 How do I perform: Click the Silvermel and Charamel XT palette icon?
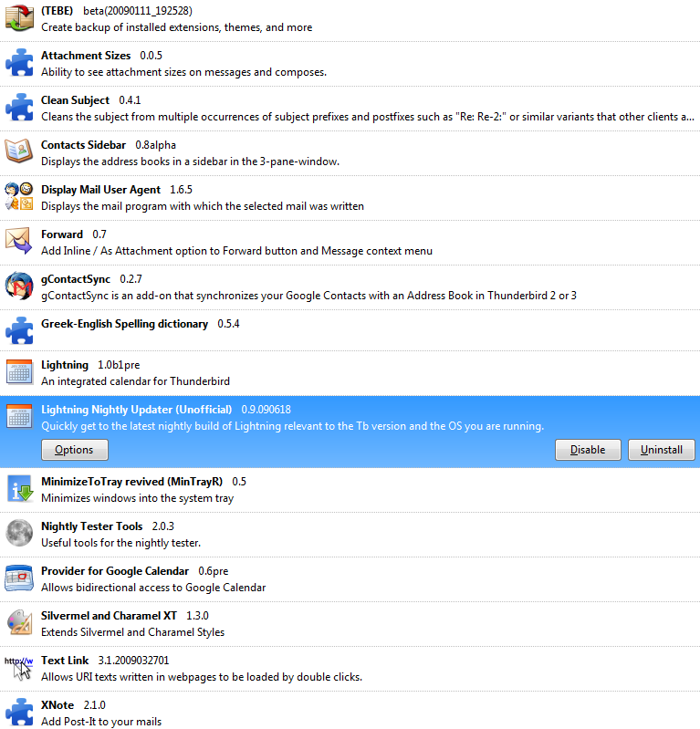pyautogui.click(x=19, y=622)
